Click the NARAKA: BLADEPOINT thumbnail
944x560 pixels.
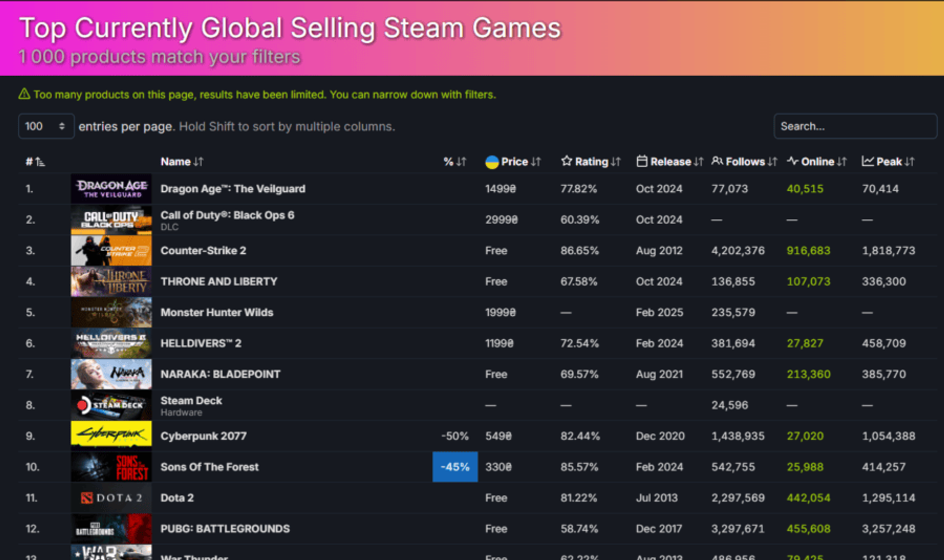(x=111, y=374)
